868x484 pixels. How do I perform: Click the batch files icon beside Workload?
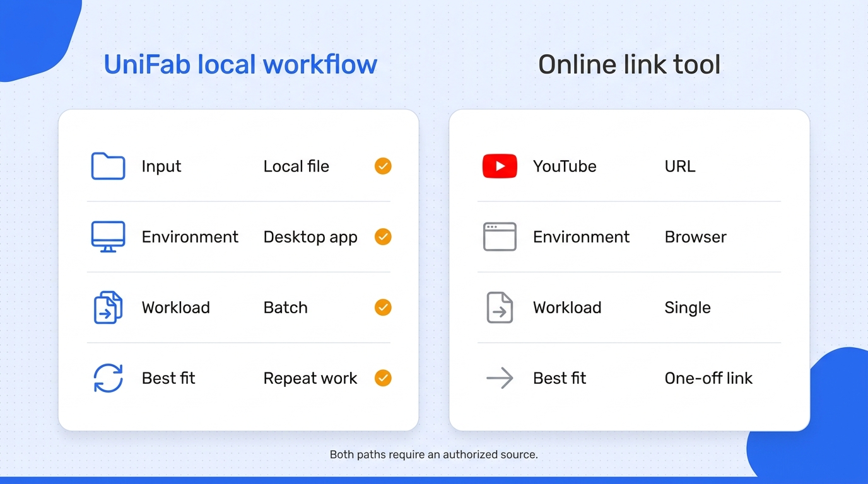[x=108, y=308]
